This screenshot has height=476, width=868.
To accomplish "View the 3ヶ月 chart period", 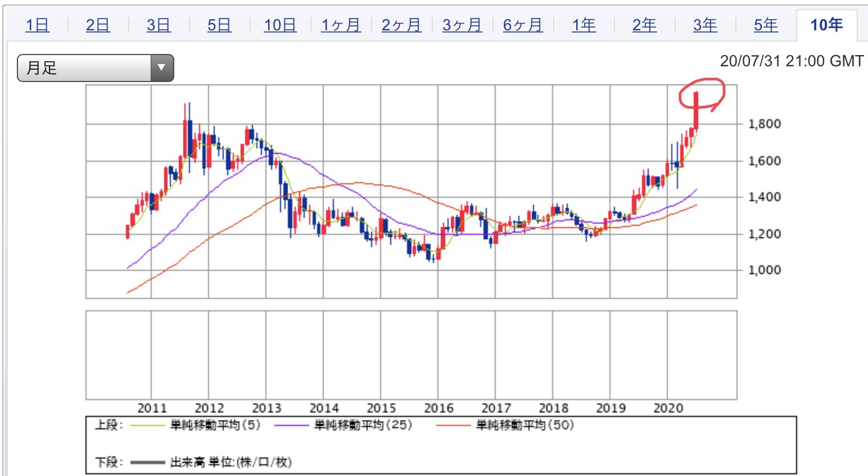I will 462,25.
